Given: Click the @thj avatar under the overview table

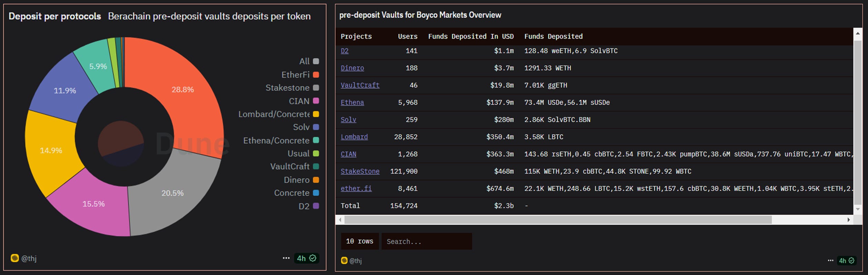Looking at the screenshot, I should [344, 261].
